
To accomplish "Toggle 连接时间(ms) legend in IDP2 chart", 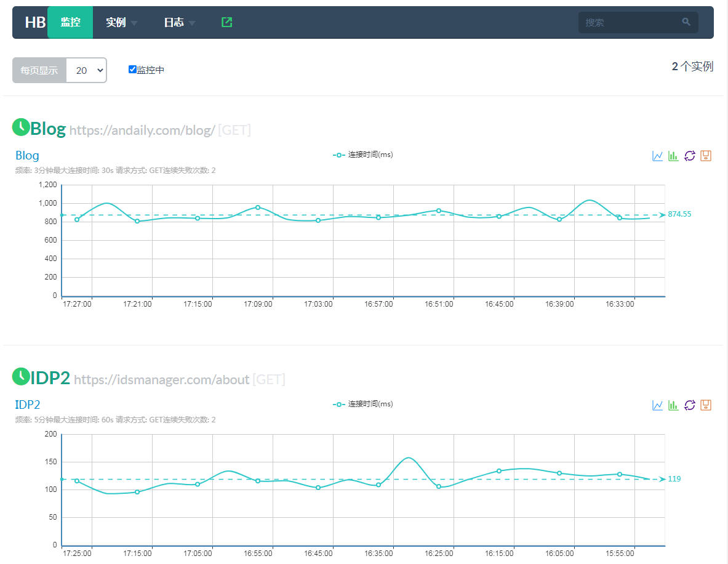I will (x=363, y=404).
